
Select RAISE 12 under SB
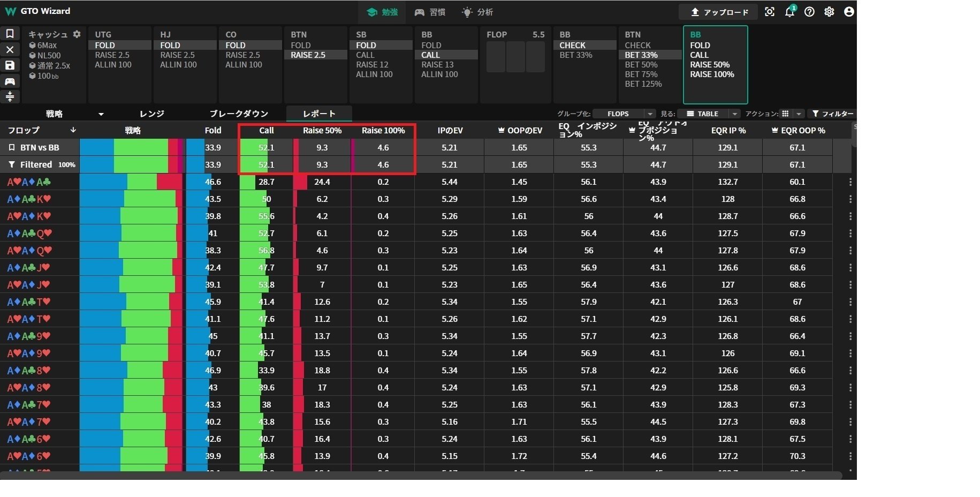[373, 65]
